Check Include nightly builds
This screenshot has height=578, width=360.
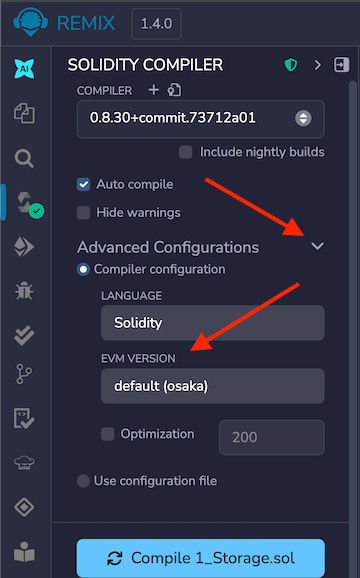click(185, 152)
